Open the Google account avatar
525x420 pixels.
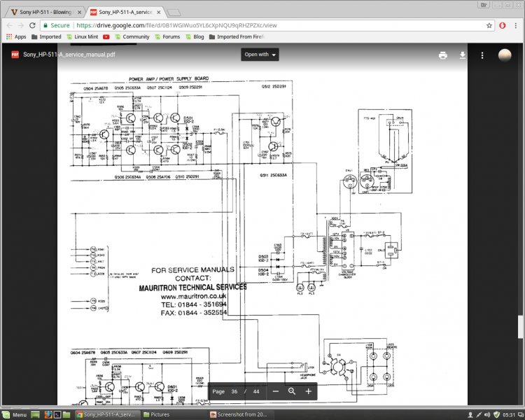pos(504,55)
